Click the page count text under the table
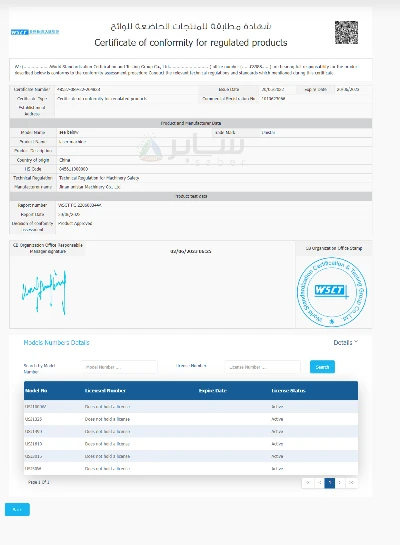The image size is (400, 545). 39,482
